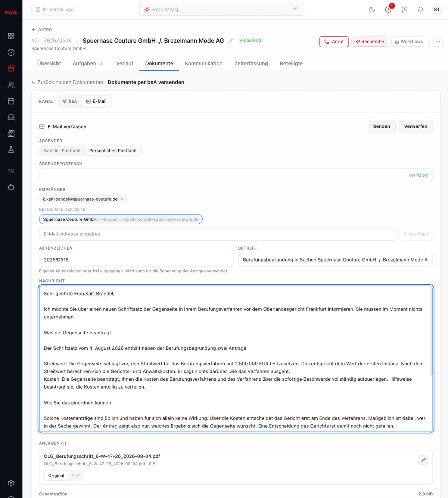Open the Kommunikation tab
This screenshot has height=498, width=448.
pos(204,64)
